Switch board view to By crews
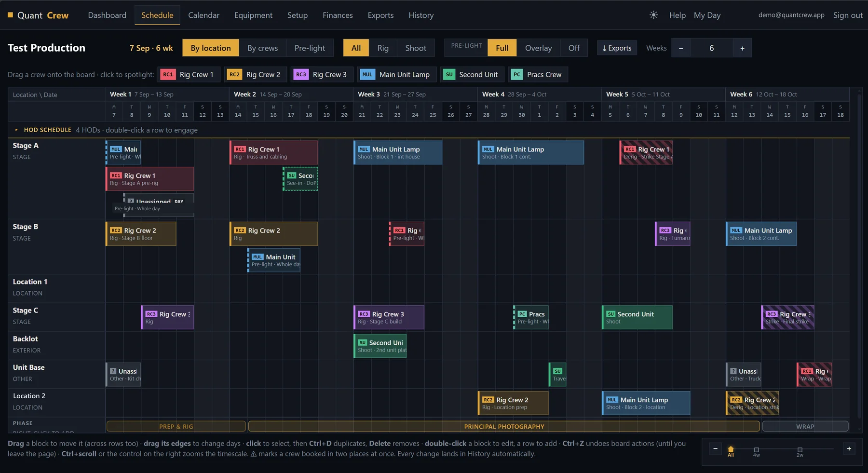 (x=263, y=48)
